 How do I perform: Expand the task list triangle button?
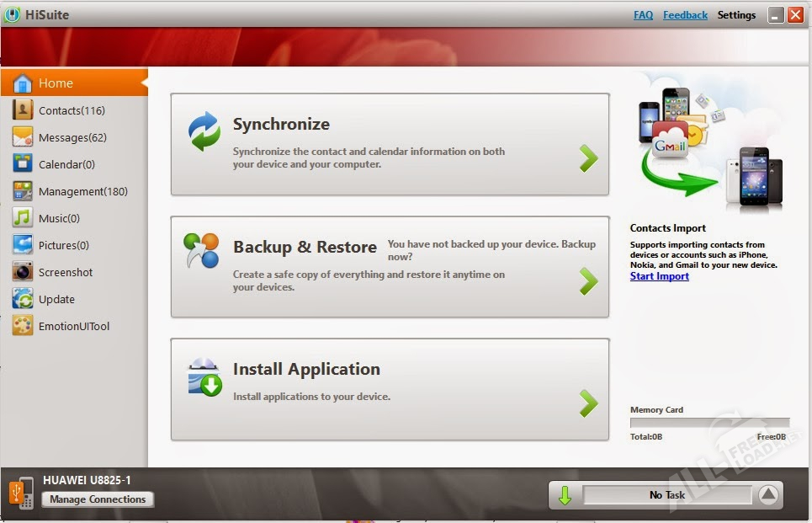tap(767, 495)
